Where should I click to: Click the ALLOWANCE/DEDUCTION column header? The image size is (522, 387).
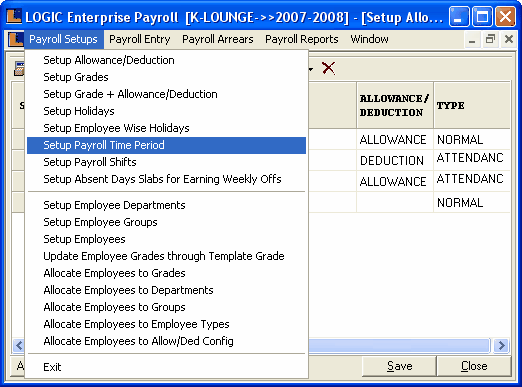tap(395, 105)
